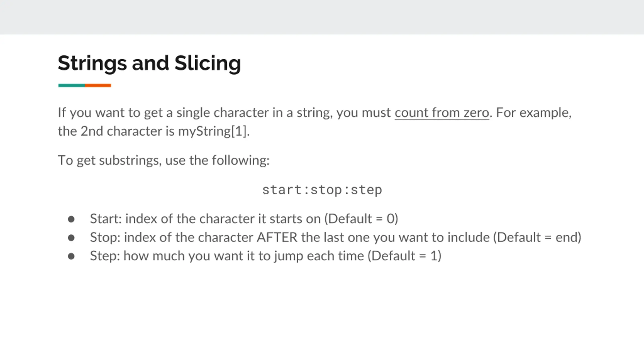This screenshot has height=362, width=644.
Task: Click the teal segment of title underline
Action: coord(72,85)
